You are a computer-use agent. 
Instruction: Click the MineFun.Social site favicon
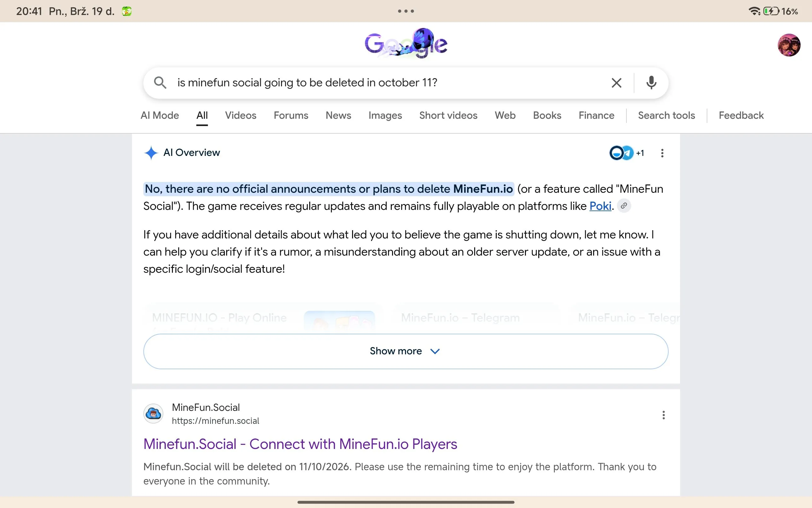pos(153,413)
